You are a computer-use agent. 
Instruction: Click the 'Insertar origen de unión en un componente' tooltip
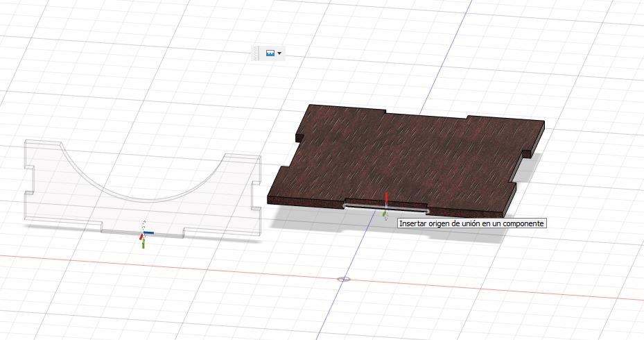click(x=471, y=223)
